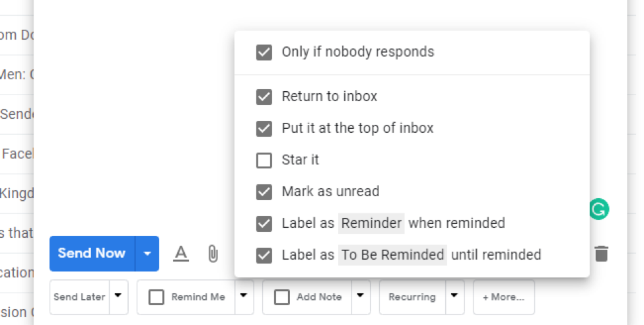The height and width of the screenshot is (325, 644).
Task: Click the discard draft trash icon
Action: (601, 254)
